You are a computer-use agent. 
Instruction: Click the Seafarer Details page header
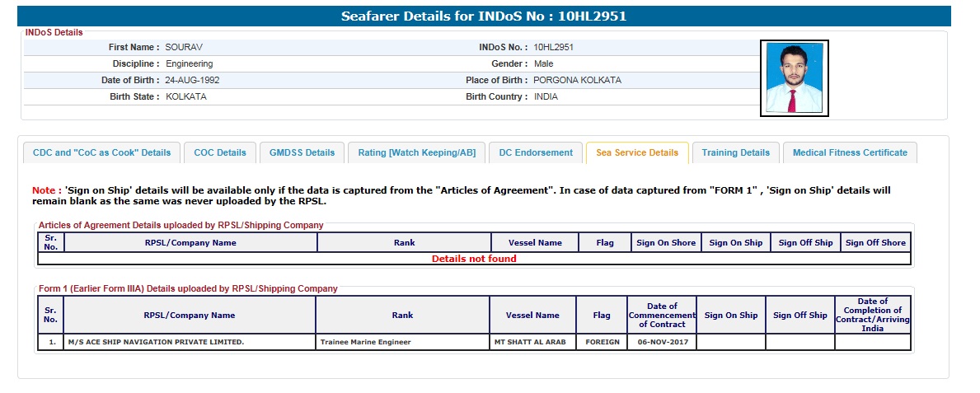[490, 16]
